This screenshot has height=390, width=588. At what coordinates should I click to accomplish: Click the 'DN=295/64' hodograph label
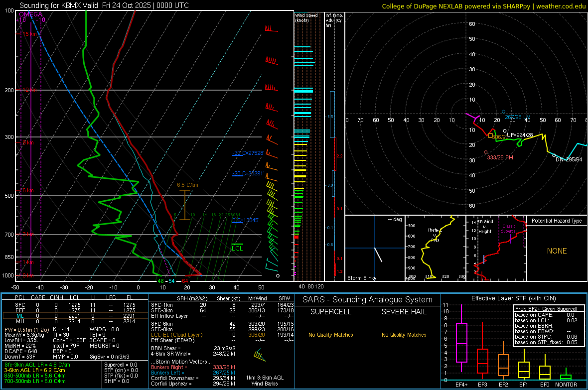(x=569, y=159)
